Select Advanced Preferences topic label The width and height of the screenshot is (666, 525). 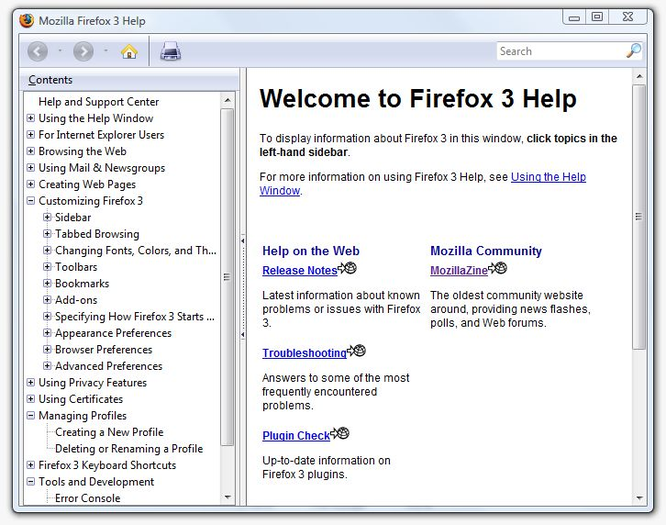(x=109, y=366)
